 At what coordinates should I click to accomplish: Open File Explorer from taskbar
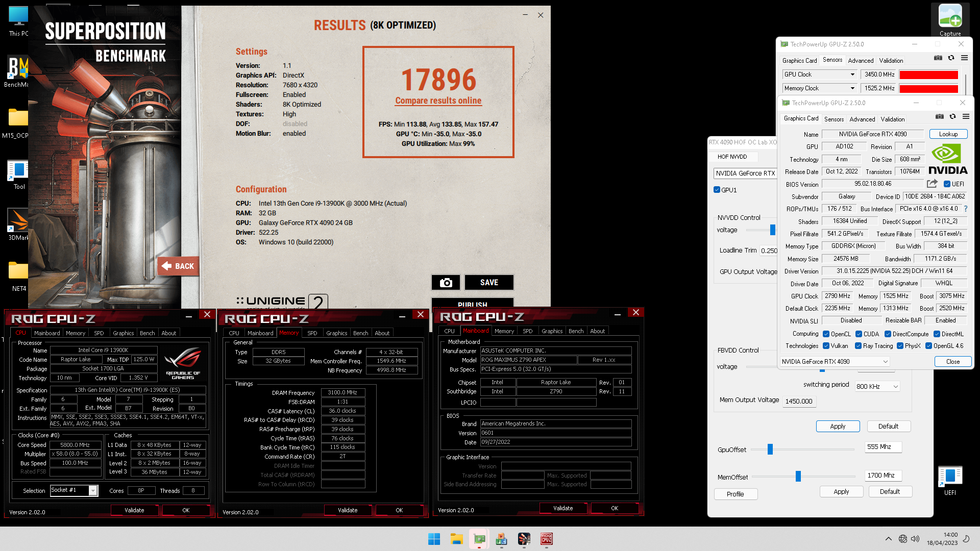tap(456, 539)
